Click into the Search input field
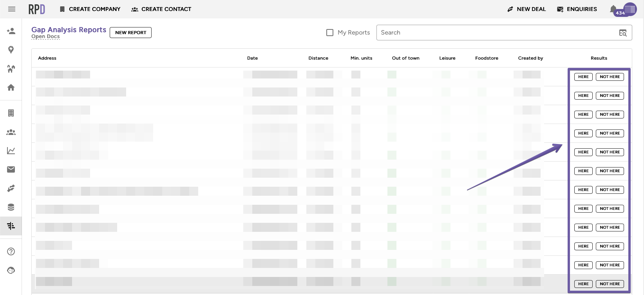 pyautogui.click(x=494, y=33)
